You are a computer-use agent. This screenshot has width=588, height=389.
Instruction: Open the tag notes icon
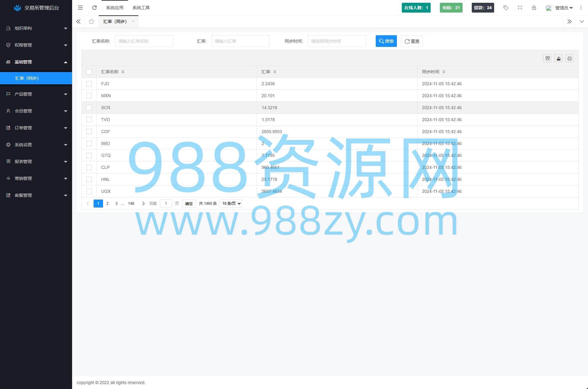pos(505,8)
